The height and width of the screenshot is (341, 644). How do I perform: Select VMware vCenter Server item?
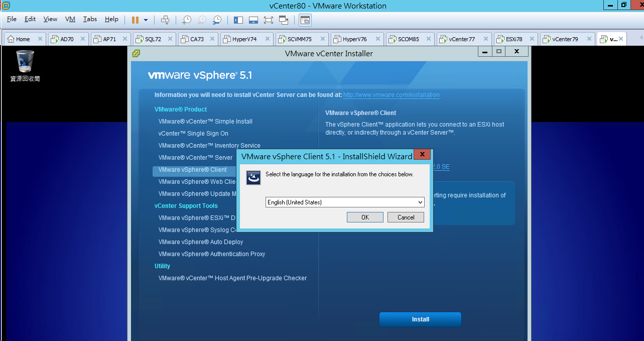(195, 158)
